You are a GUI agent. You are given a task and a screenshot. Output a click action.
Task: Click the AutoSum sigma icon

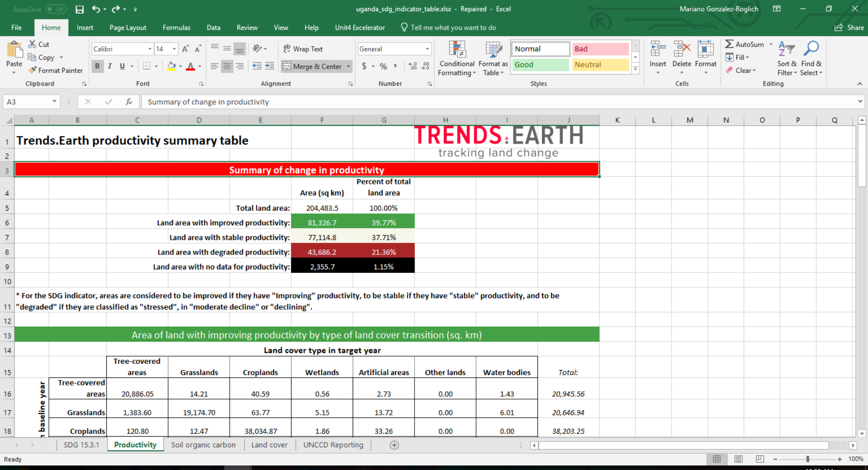point(729,44)
